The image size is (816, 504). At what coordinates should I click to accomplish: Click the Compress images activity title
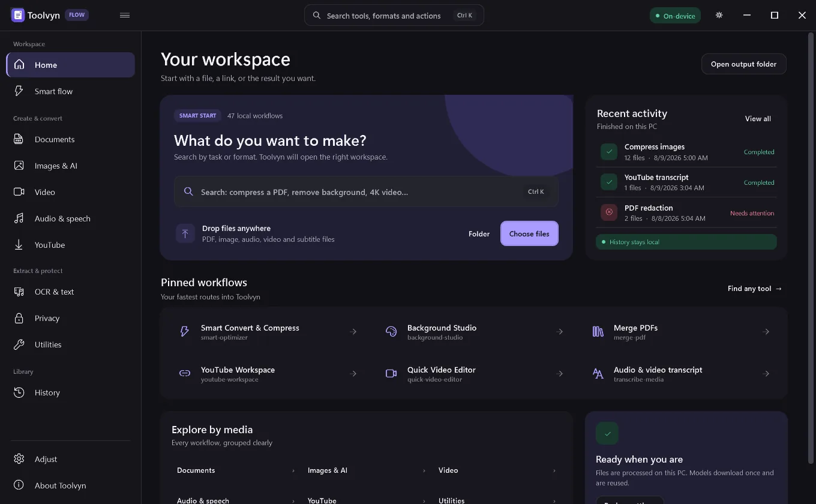click(x=655, y=147)
